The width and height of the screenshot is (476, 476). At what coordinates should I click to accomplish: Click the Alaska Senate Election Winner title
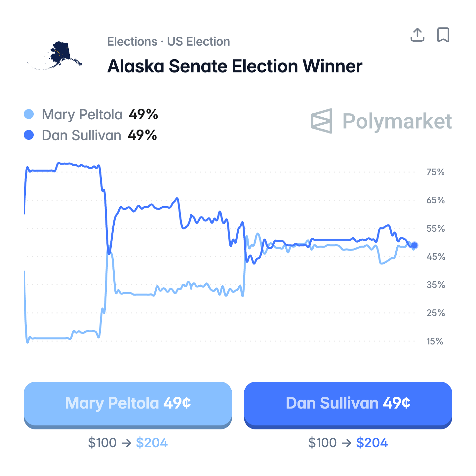coord(235,66)
